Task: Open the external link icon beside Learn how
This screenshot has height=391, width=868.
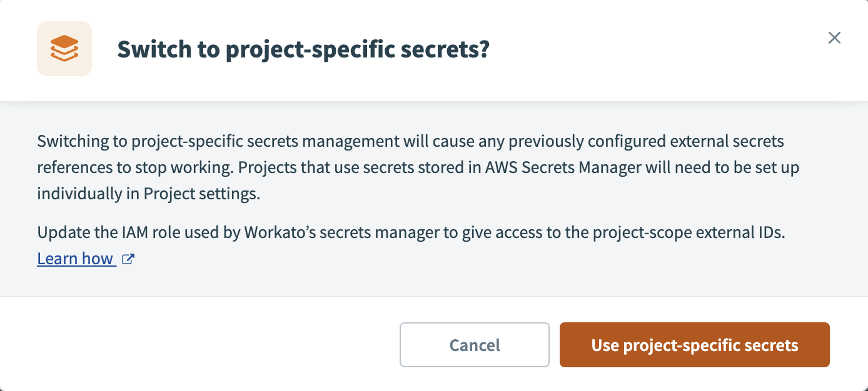Action: [128, 259]
